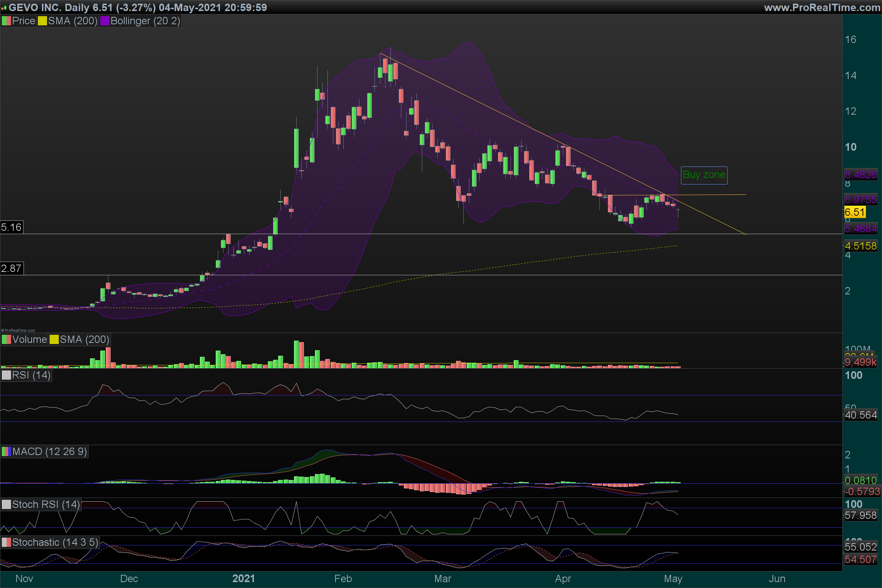The height and width of the screenshot is (588, 882).
Task: Click the RSI (14) legend icon
Action: (6, 375)
